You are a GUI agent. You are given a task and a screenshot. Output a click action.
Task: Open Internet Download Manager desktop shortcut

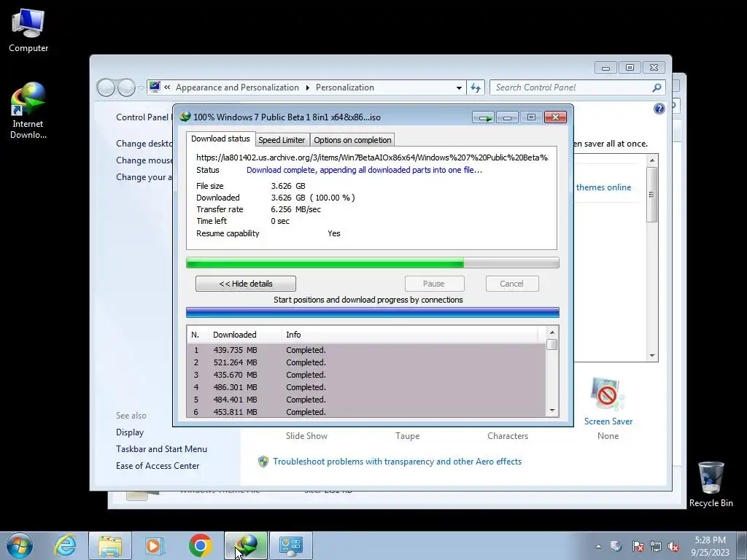click(x=28, y=110)
